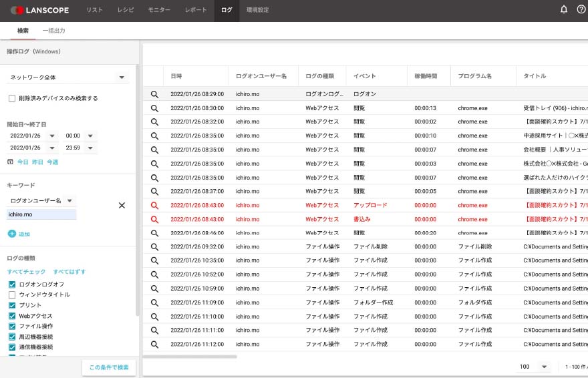Click left panel vertical scrollbar
588x378 pixels.
coord(137,191)
